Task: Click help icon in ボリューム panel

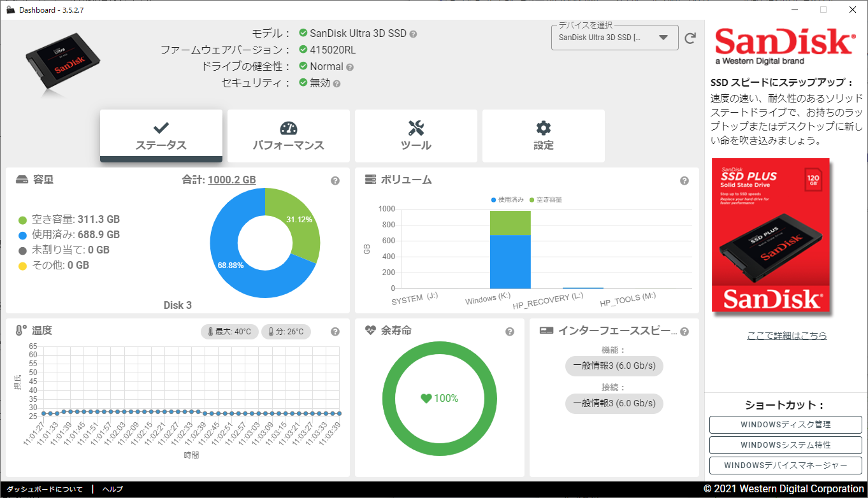Action: (x=684, y=181)
